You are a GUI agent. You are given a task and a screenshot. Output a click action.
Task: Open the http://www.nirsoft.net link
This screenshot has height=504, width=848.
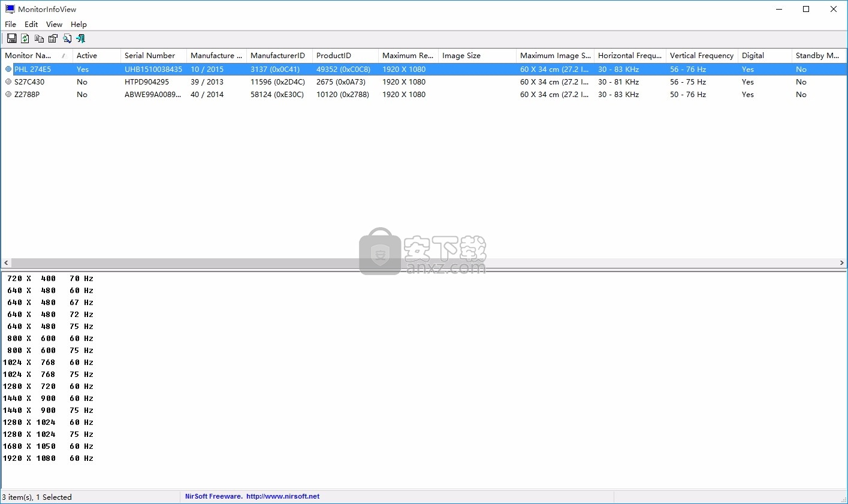[x=283, y=496]
